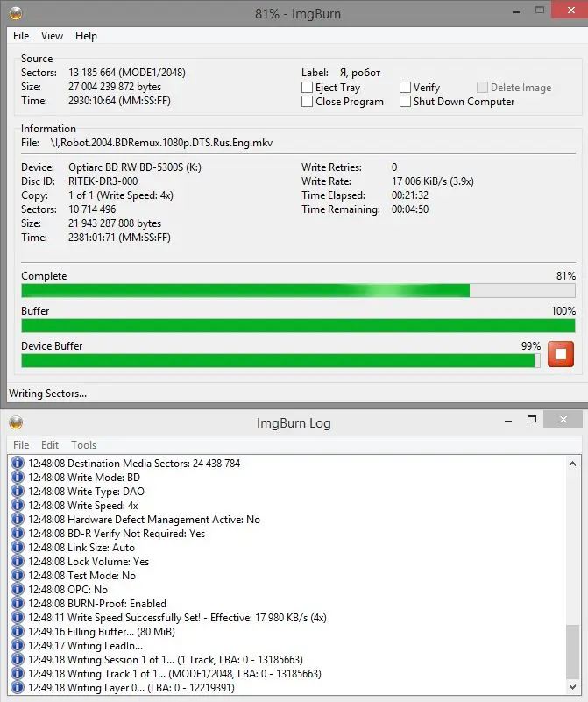
Task: Click the info icon beside Link Size: Auto entry
Action: coord(17,547)
